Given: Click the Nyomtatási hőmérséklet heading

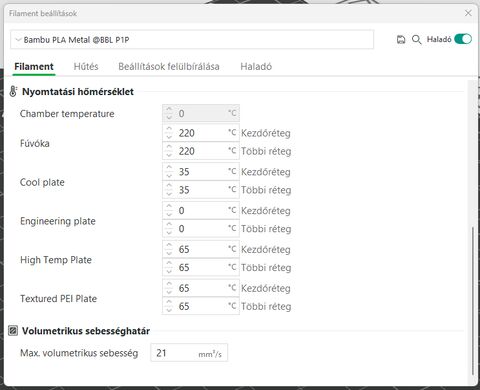Looking at the screenshot, I should tap(78, 91).
